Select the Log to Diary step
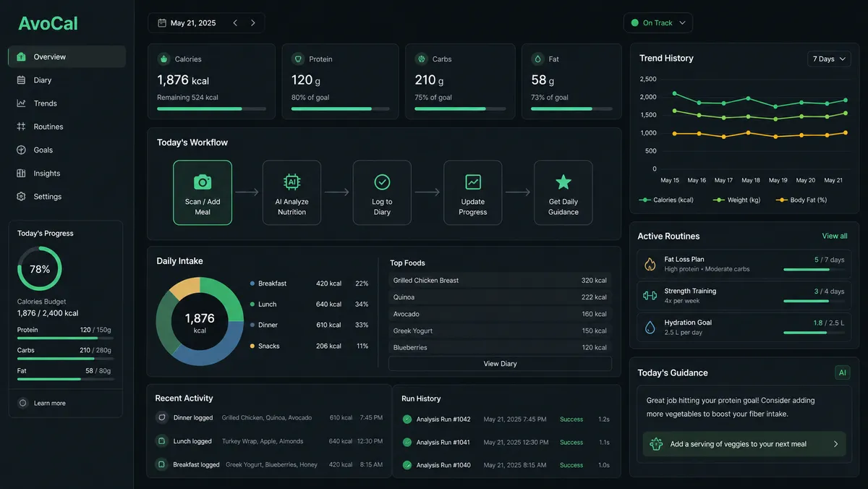The width and height of the screenshot is (868, 489). [382, 192]
